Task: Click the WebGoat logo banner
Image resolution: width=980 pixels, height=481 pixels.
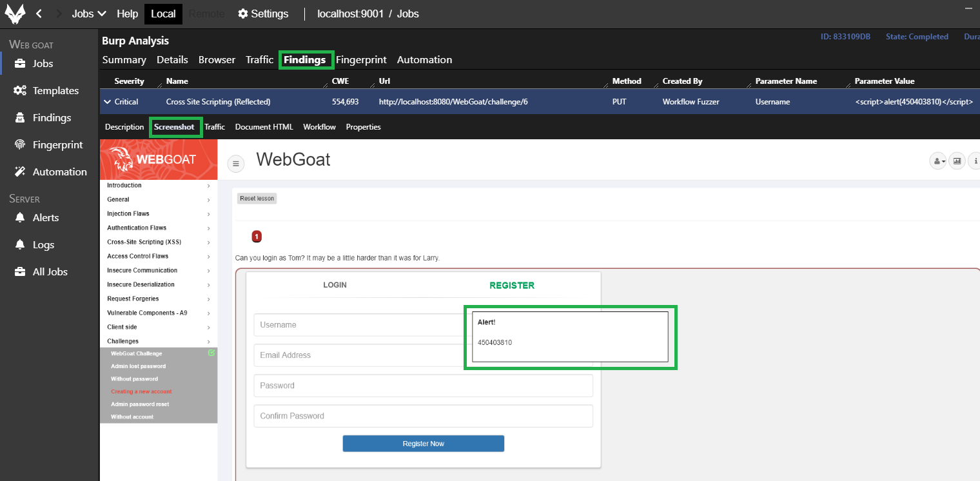Action: (159, 159)
